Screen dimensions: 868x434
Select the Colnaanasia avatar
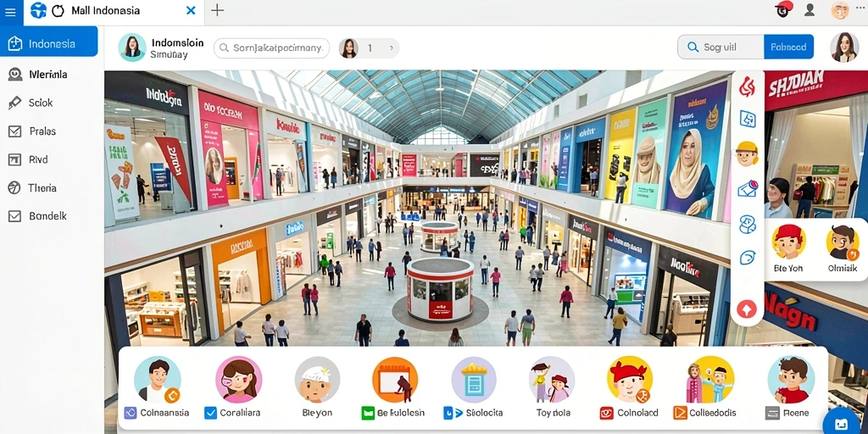(x=157, y=379)
